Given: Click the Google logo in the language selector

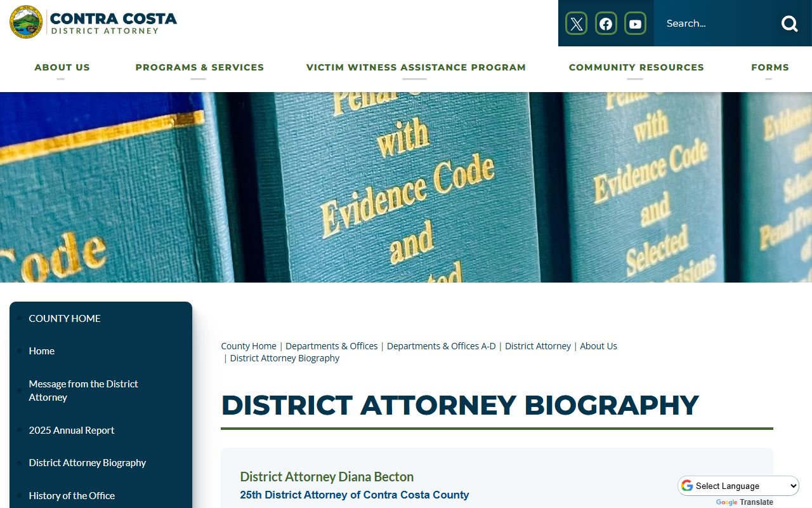Looking at the screenshot, I should coord(687,486).
